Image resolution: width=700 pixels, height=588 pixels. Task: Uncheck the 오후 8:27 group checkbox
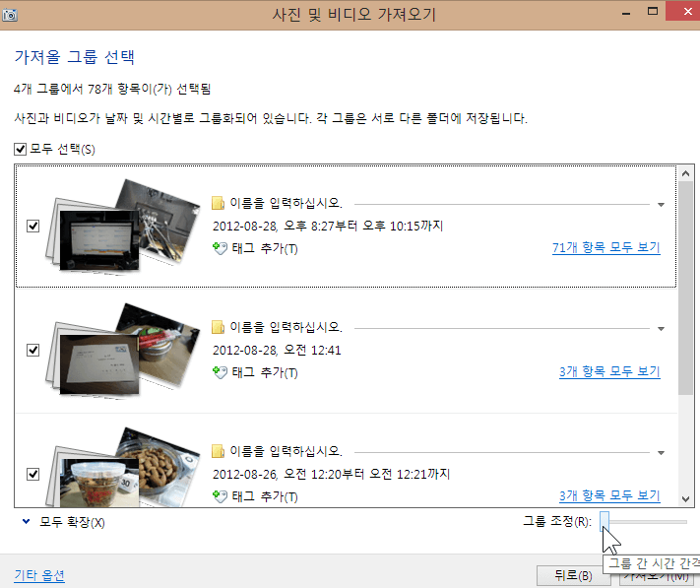33,226
